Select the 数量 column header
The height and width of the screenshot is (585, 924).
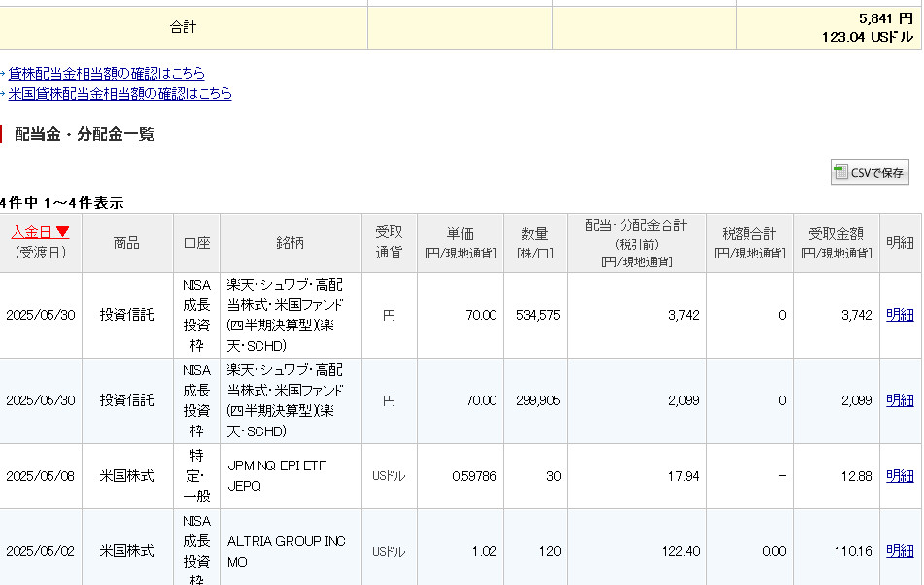tap(535, 243)
